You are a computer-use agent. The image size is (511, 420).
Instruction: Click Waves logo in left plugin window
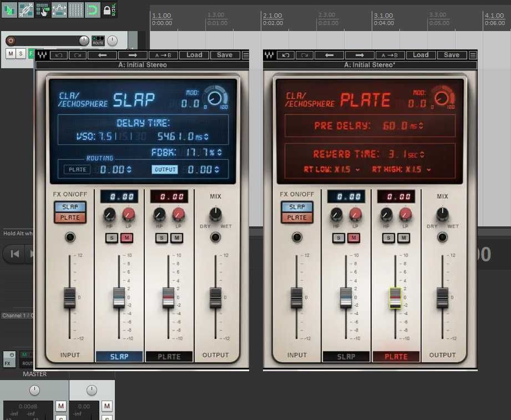click(42, 55)
